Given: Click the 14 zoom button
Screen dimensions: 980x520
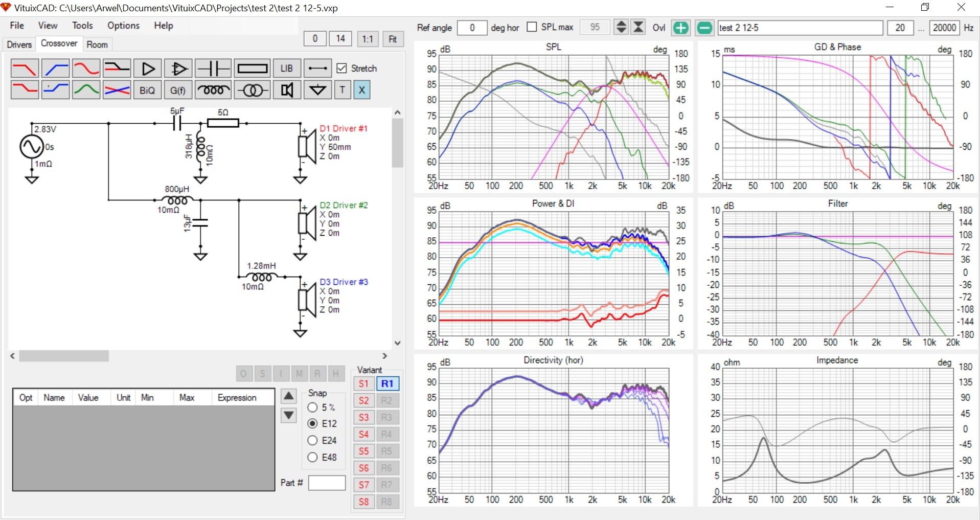Looking at the screenshot, I should [x=340, y=38].
